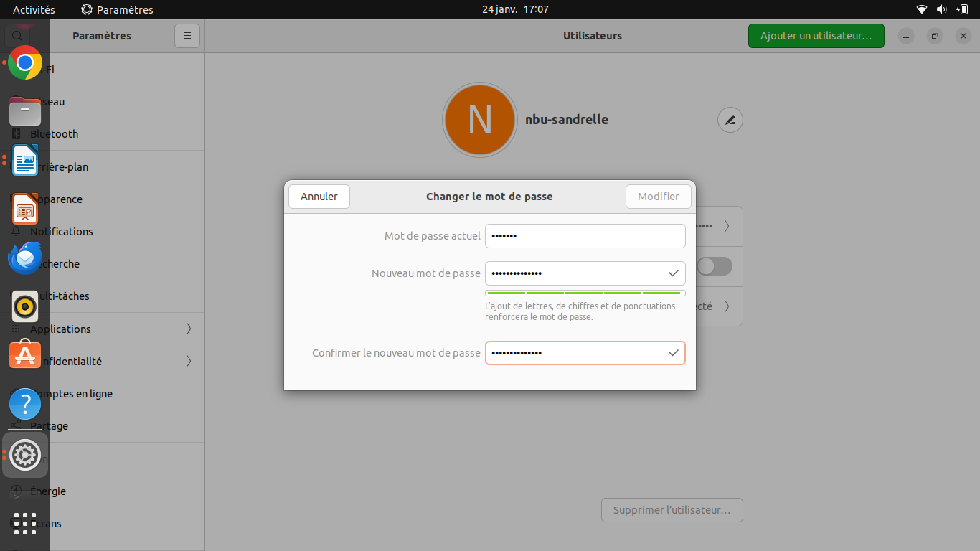
Task: Launch LibreOffice Writer from the dock
Action: coord(25,160)
